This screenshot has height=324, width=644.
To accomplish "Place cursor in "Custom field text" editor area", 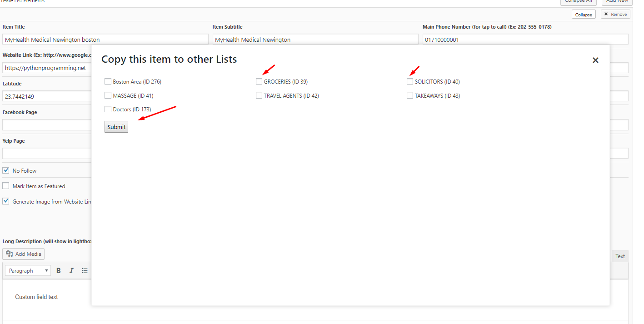I will click(x=36, y=297).
